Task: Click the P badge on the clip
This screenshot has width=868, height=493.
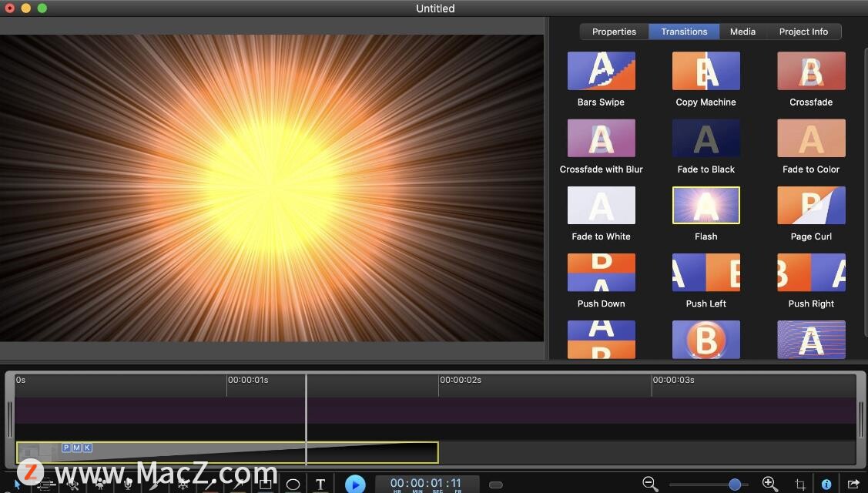Action: 66,448
